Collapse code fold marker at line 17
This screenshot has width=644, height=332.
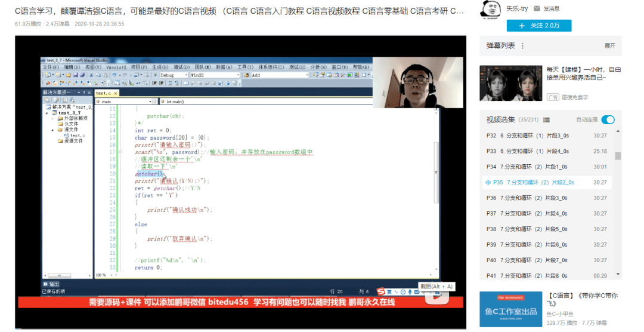120,152
